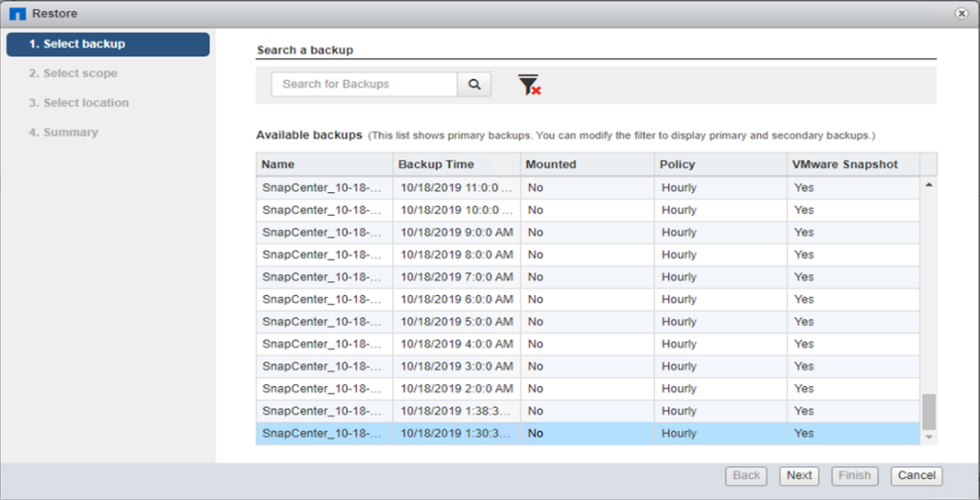Sort by Mounted column header
The width and height of the screenshot is (980, 500).
click(588, 164)
